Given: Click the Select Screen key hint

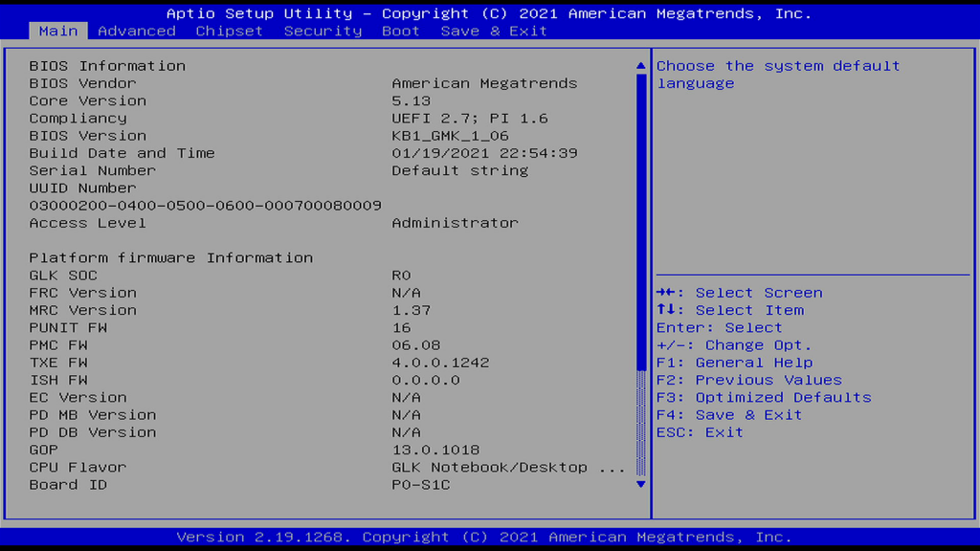Looking at the screenshot, I should tap(740, 293).
